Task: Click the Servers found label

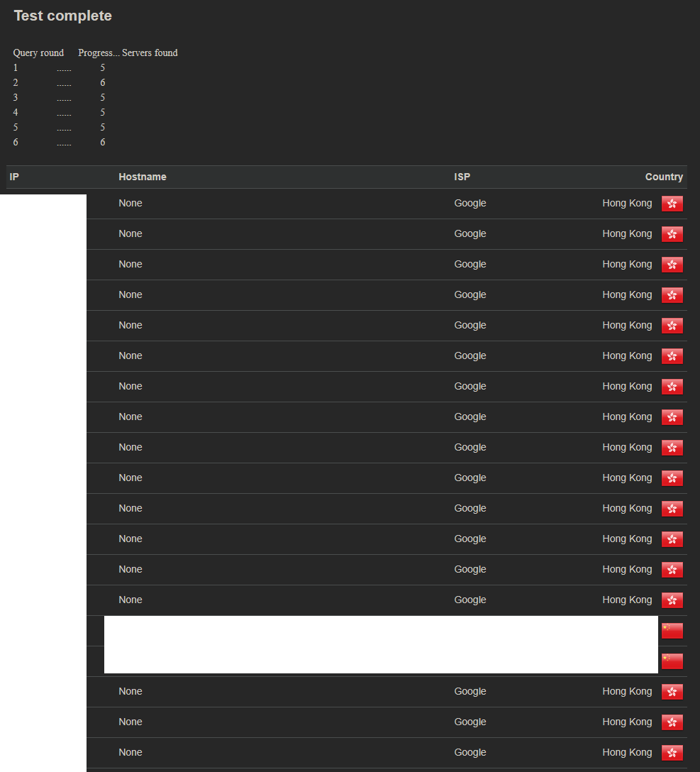Action: pos(149,53)
